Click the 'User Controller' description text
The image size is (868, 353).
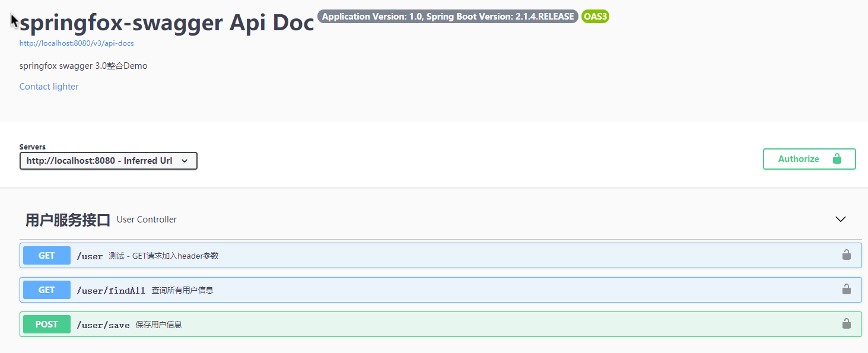coord(147,220)
